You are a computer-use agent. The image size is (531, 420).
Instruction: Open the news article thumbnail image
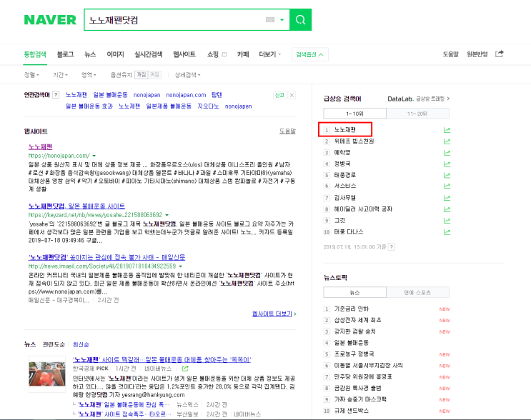[47, 374]
